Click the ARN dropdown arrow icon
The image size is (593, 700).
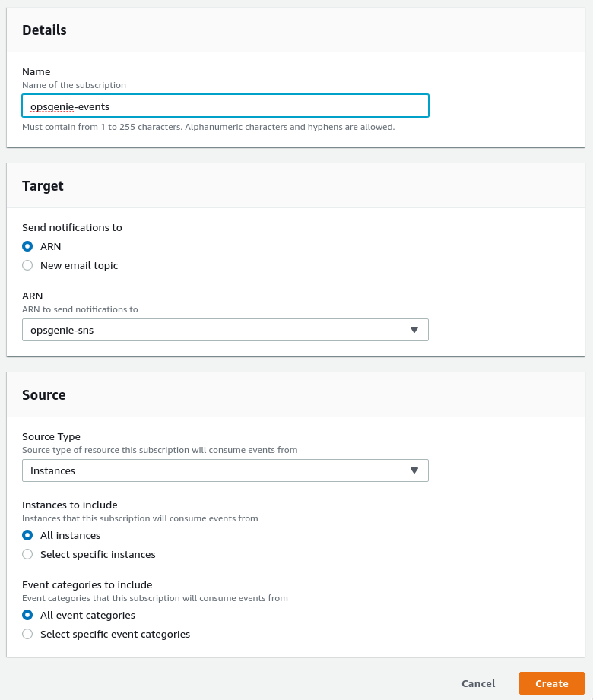414,330
